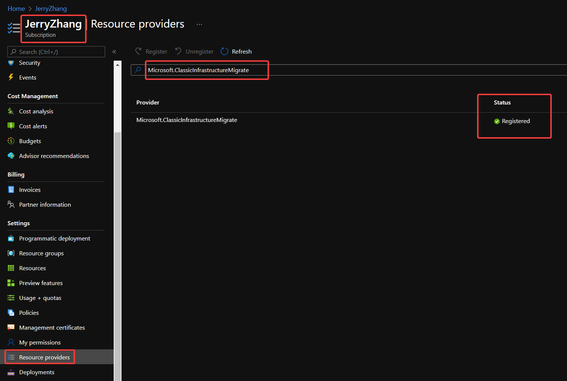567x381 pixels.
Task: Click the Cost alerts icon
Action: coord(11,126)
